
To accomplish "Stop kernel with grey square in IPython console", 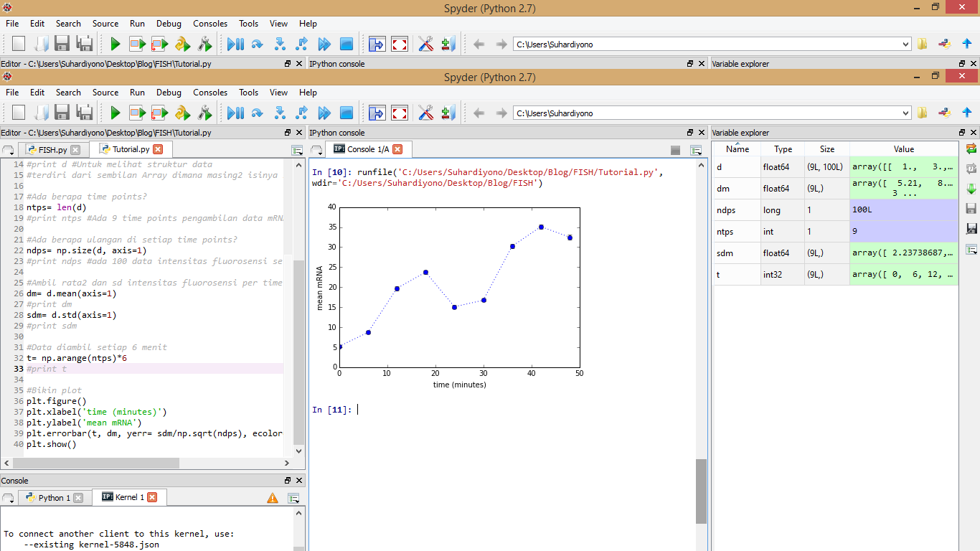I will pos(675,150).
